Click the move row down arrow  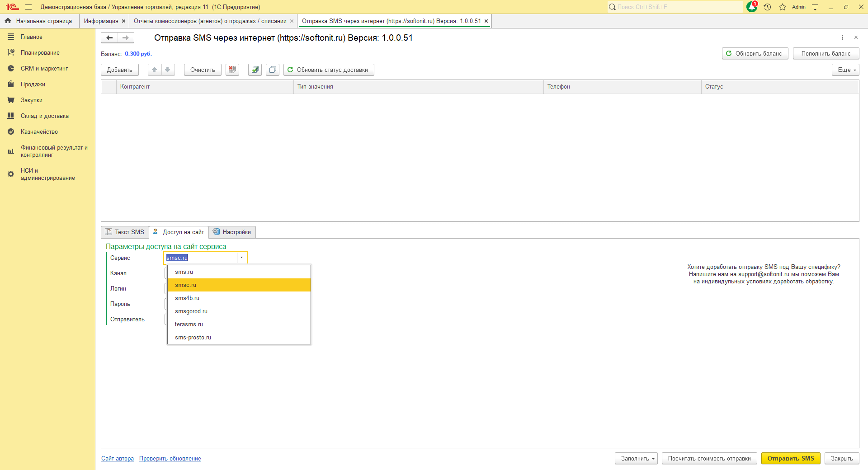[168, 70]
